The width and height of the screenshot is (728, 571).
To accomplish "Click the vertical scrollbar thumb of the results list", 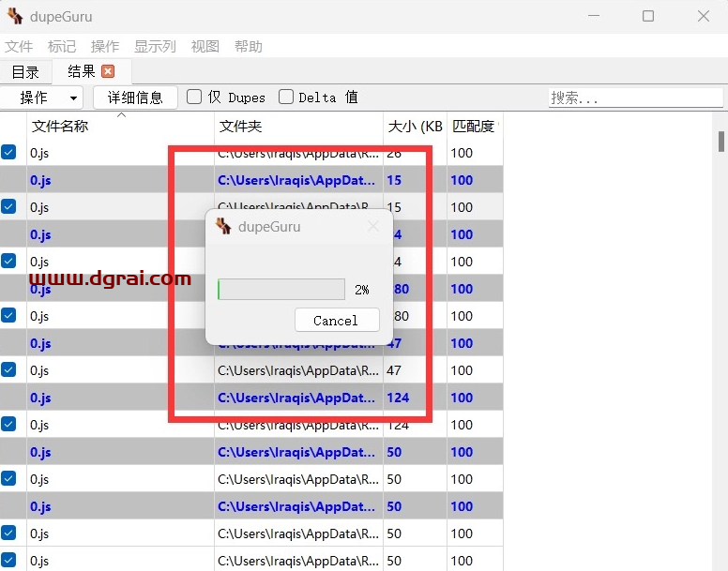I will [721, 142].
